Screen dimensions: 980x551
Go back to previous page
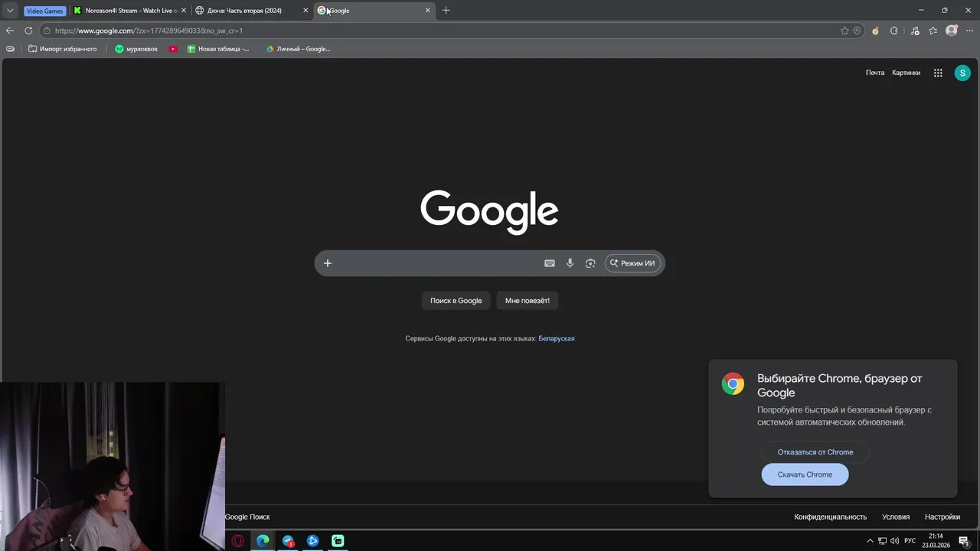[10, 31]
